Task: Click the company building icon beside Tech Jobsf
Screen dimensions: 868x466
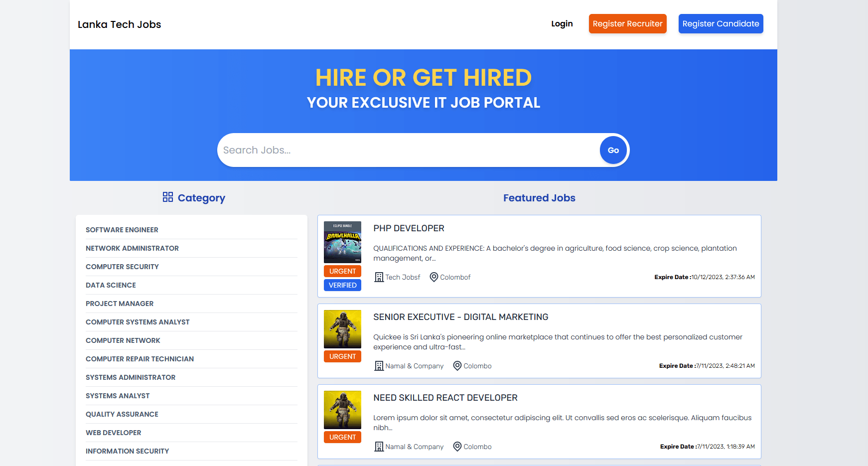Action: pyautogui.click(x=379, y=277)
